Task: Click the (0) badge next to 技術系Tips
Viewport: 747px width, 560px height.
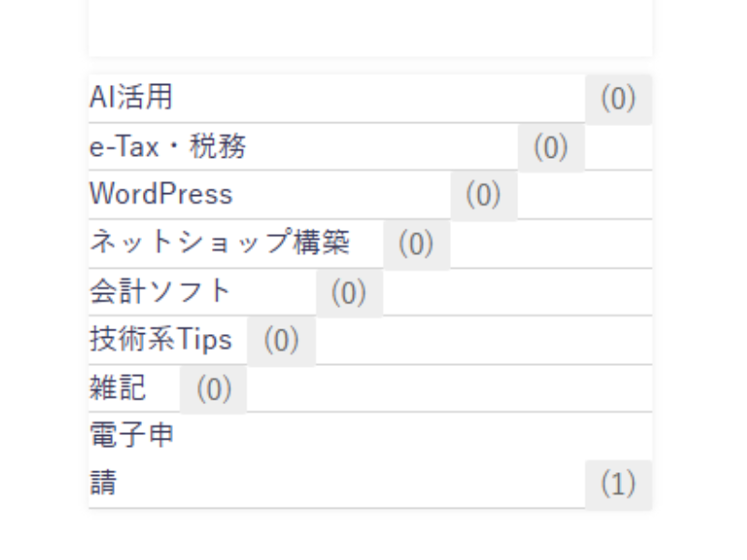Action: [281, 342]
